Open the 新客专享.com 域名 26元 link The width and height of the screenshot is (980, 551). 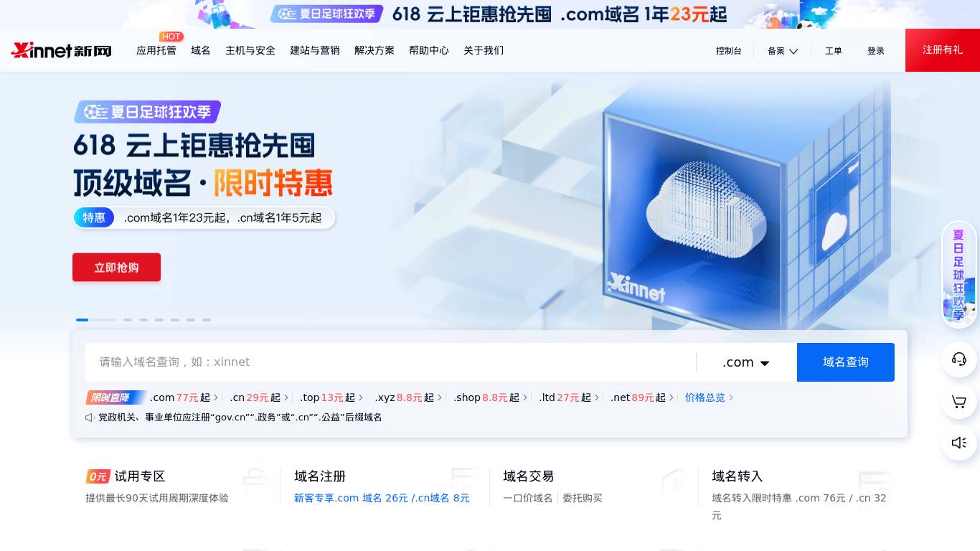tap(382, 498)
